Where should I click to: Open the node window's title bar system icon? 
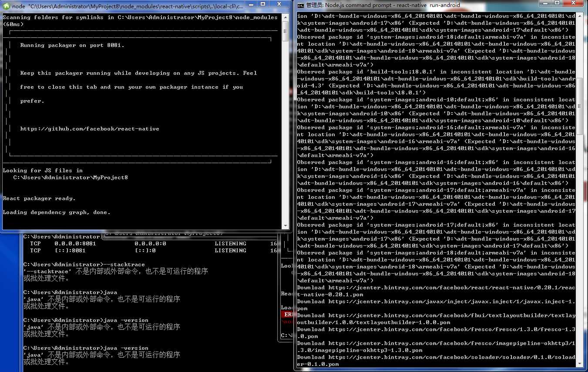7,6
